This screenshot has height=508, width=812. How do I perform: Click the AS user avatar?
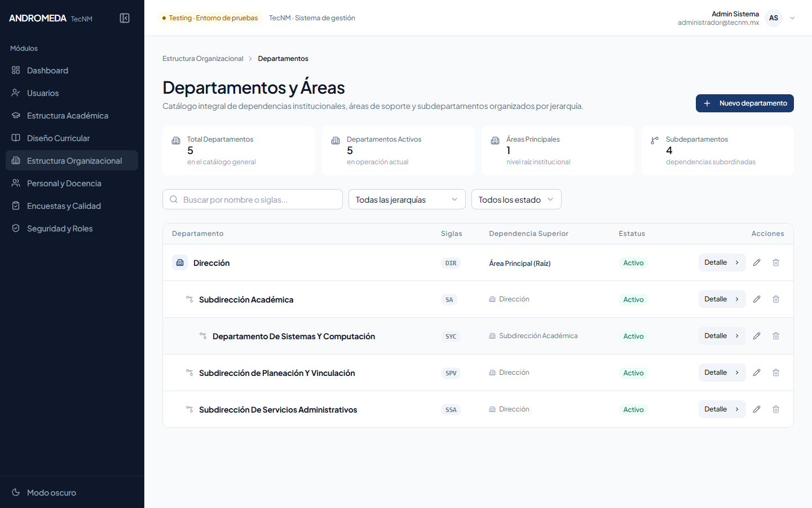tap(774, 18)
